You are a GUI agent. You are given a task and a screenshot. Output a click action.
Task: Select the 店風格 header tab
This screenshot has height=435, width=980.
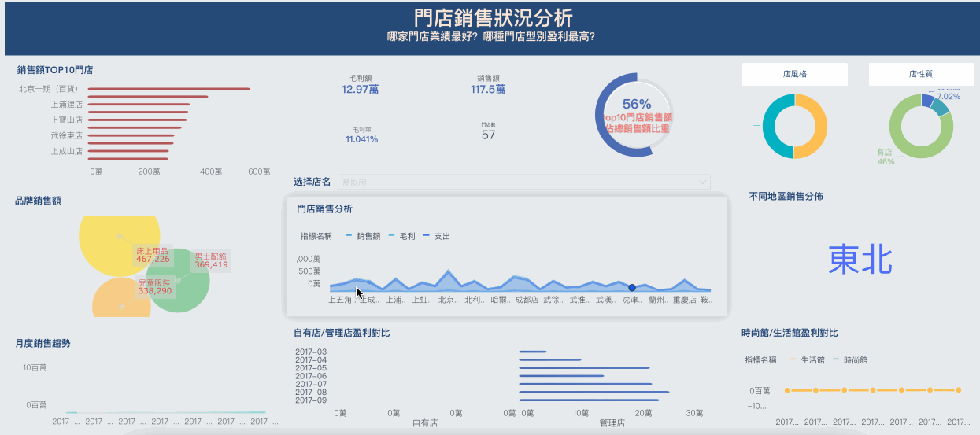pyautogui.click(x=794, y=74)
